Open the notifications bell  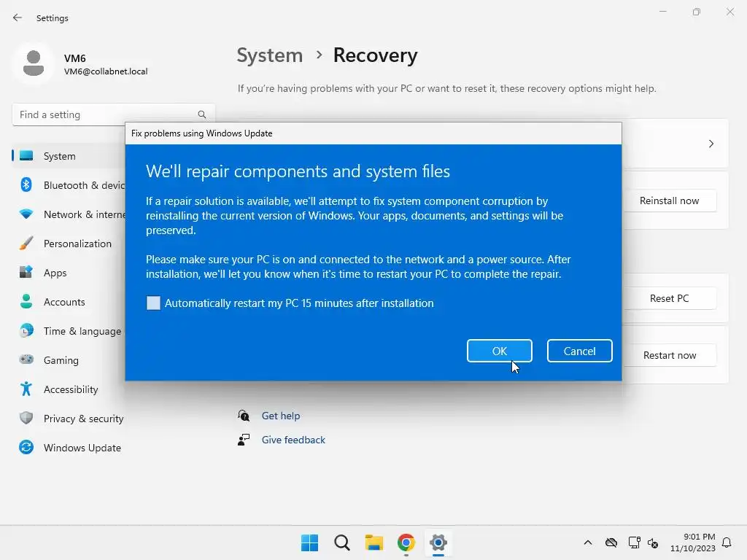coord(727,542)
